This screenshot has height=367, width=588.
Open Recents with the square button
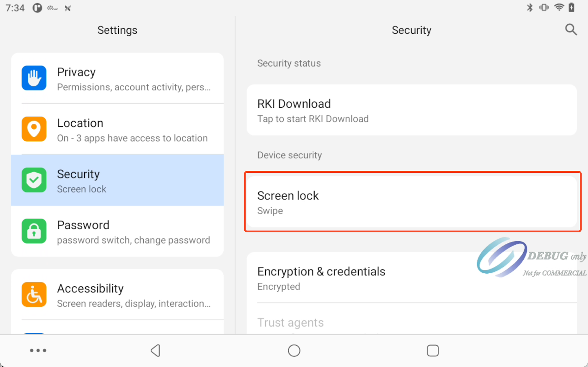coord(433,350)
